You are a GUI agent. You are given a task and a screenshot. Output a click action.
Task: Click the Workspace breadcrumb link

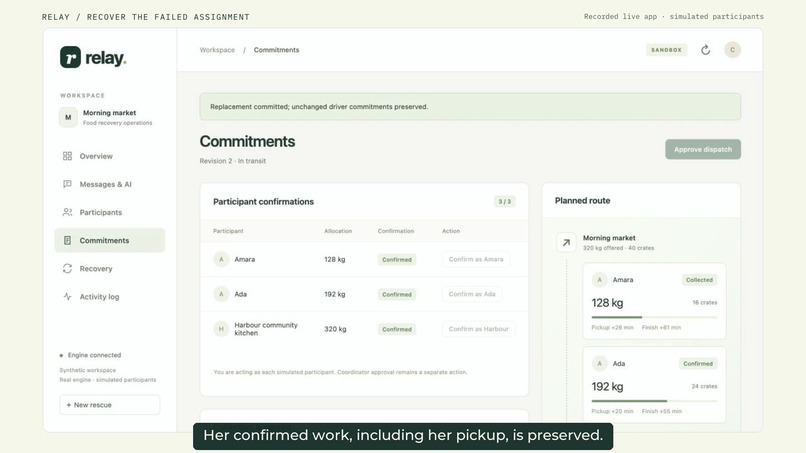coord(217,50)
